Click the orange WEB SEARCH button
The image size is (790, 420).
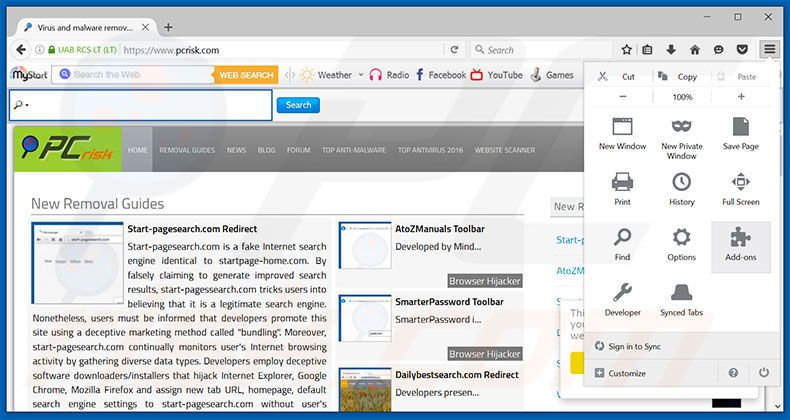(246, 75)
